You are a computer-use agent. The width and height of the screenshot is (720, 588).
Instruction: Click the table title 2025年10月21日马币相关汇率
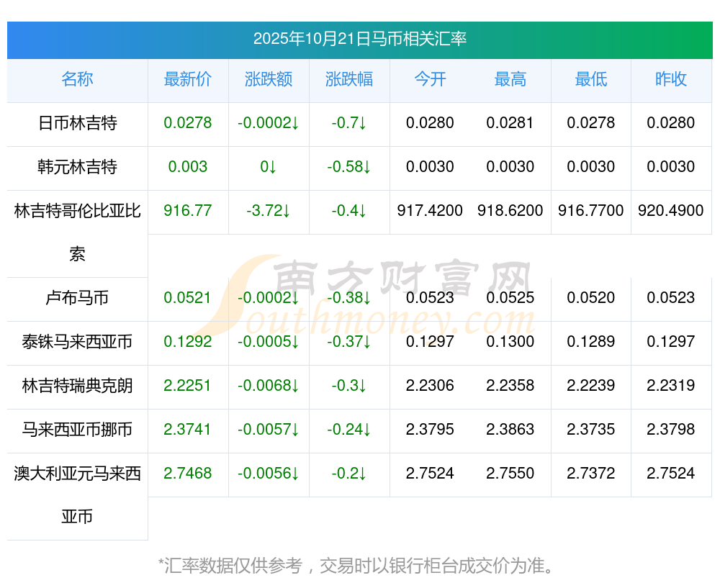pos(359,39)
